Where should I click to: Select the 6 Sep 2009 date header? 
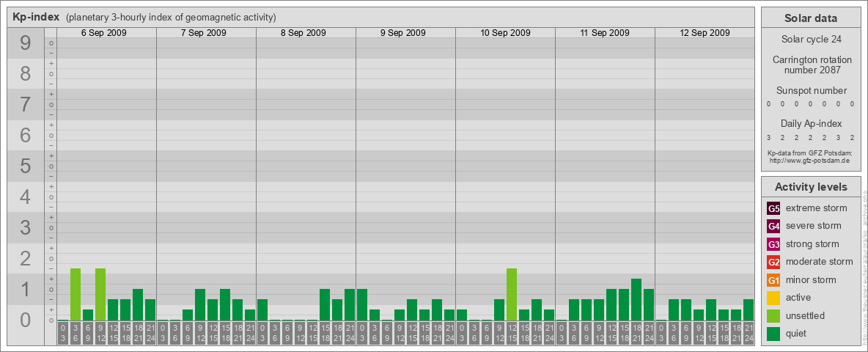pyautogui.click(x=103, y=33)
